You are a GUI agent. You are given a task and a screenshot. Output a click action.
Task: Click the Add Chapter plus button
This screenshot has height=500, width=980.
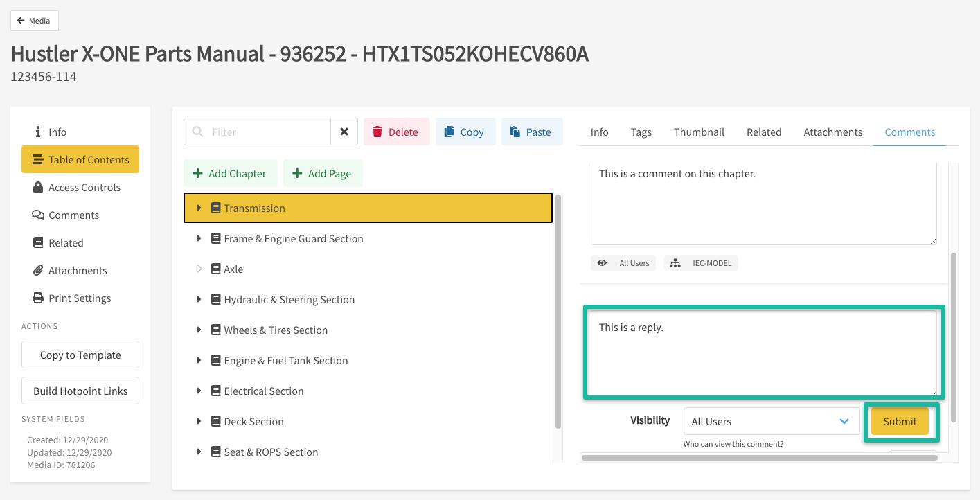(230, 173)
